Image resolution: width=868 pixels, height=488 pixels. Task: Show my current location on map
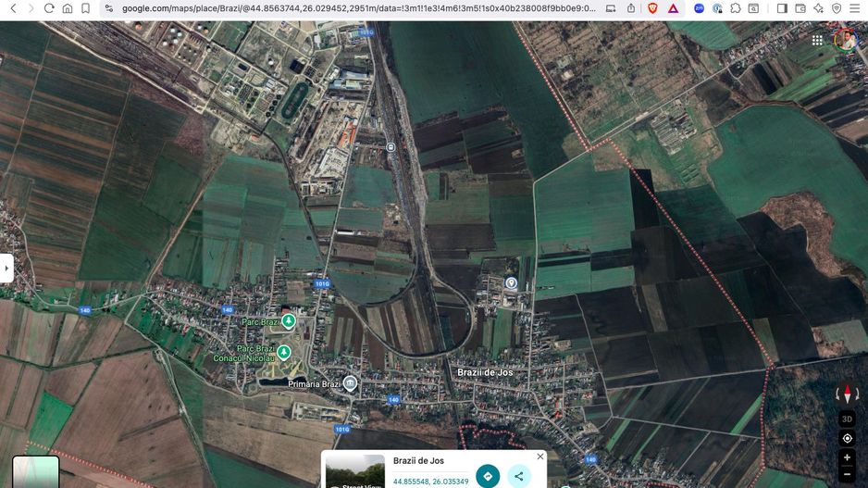tap(847, 438)
